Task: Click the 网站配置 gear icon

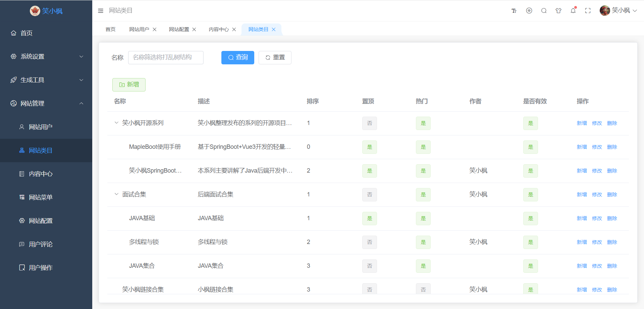Action: [22, 221]
